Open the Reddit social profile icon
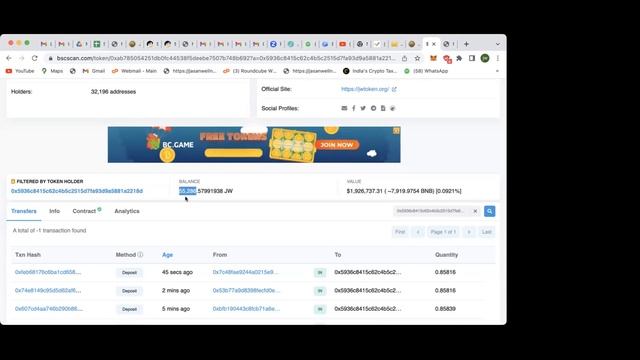The width and height of the screenshot is (640, 360). [373, 108]
